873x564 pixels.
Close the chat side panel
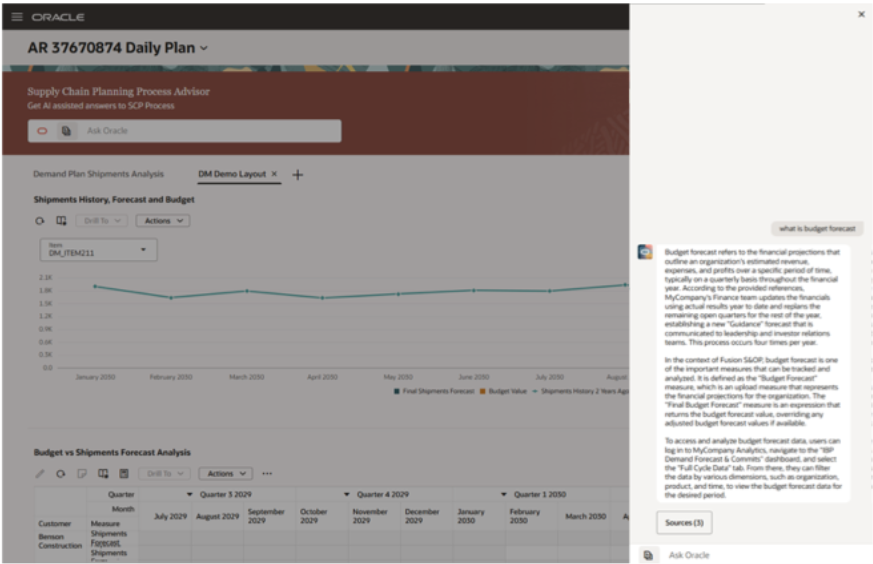(861, 14)
